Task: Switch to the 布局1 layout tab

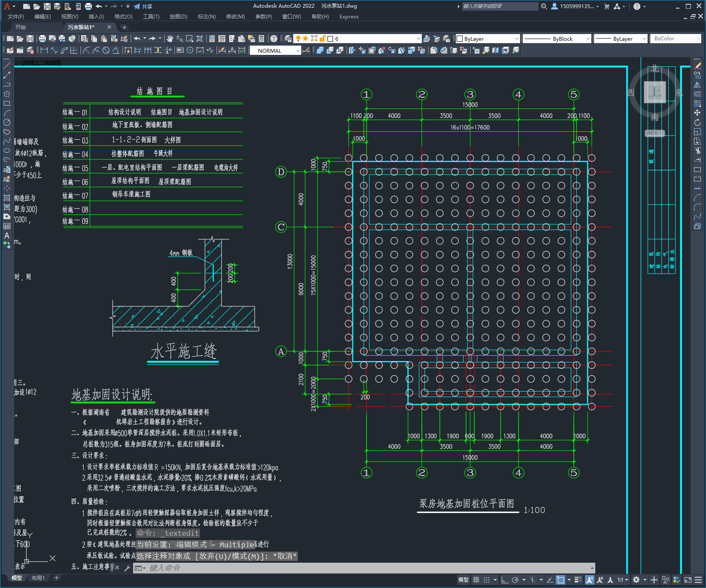Action: (x=38, y=578)
